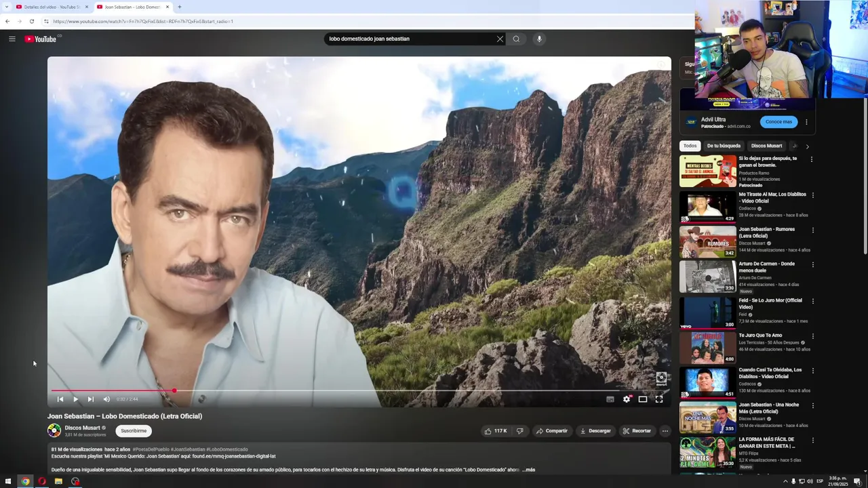The image size is (868, 488).
Task: Open a new browser tab with plus
Action: [x=179, y=7]
